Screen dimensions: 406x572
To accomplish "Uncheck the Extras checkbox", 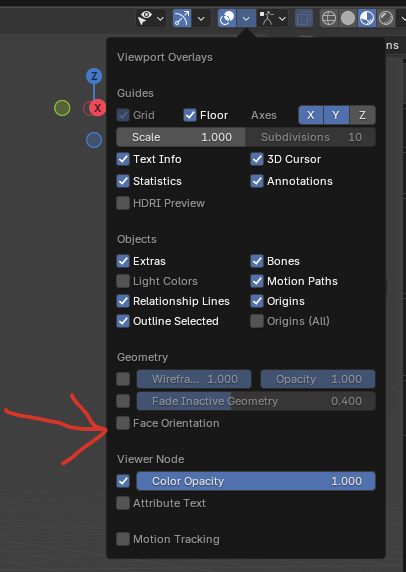I will (123, 261).
